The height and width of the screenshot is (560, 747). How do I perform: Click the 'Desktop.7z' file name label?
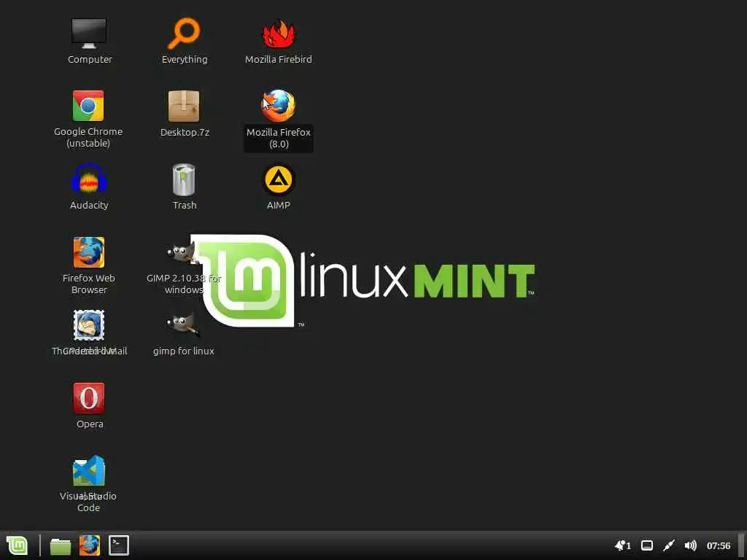coord(185,133)
